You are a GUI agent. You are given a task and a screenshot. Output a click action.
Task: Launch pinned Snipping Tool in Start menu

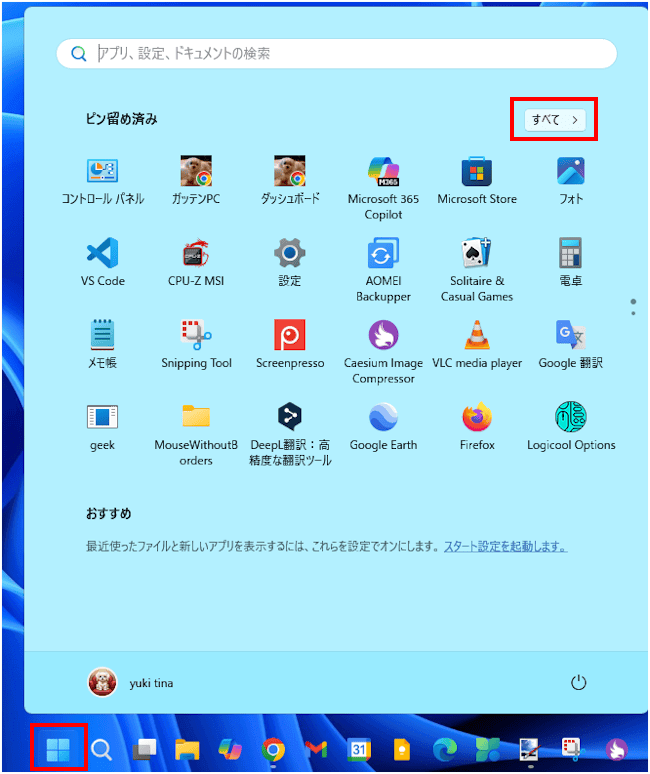196,345
